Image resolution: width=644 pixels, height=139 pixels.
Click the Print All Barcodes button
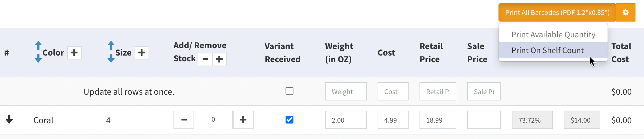(x=557, y=12)
